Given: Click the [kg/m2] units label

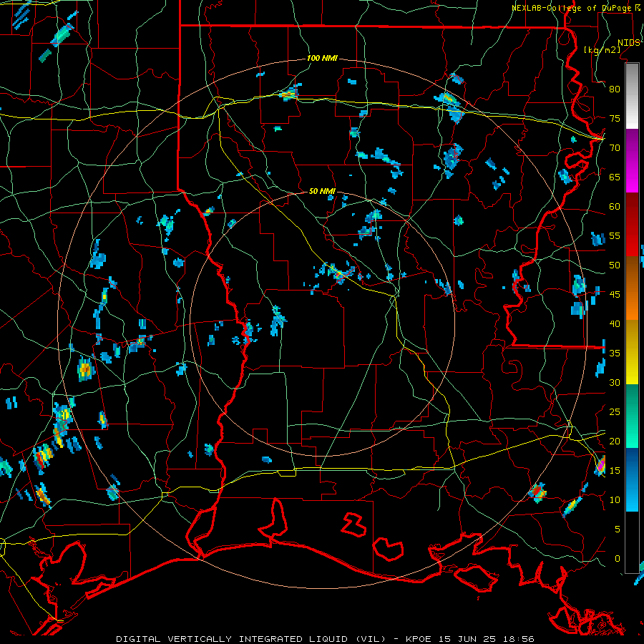Looking at the screenshot, I should (x=602, y=49).
